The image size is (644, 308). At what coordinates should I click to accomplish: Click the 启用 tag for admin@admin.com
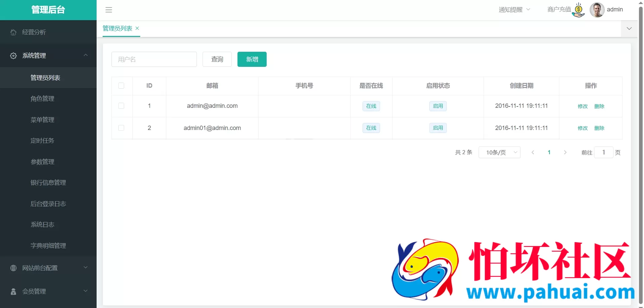tap(438, 106)
